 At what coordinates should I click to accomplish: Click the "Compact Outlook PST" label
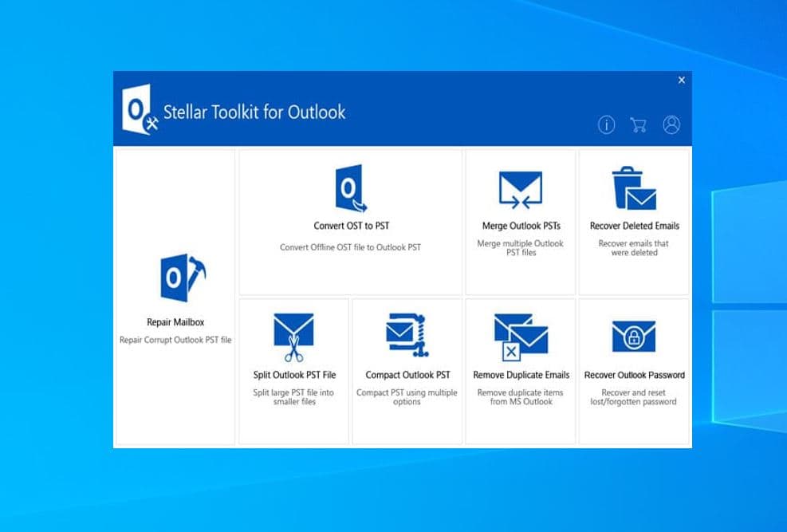point(407,375)
